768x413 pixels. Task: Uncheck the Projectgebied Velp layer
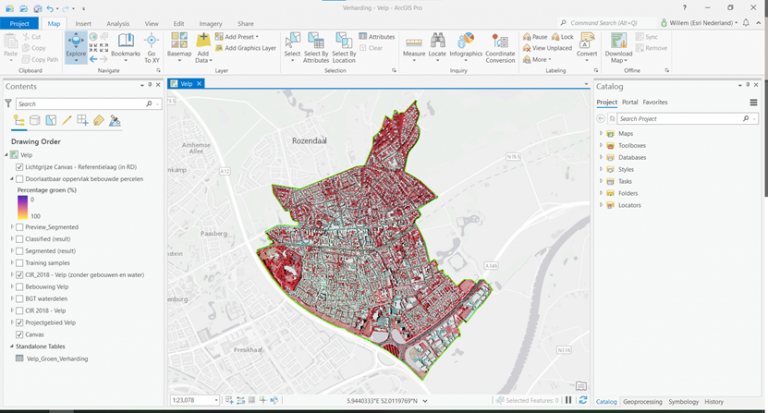point(20,323)
